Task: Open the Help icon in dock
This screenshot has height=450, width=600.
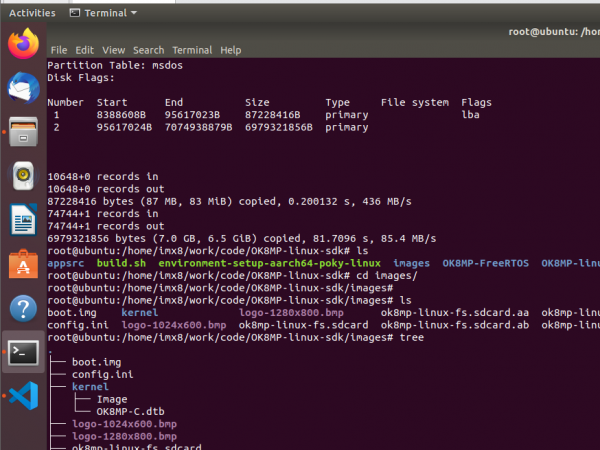Action: coord(23,308)
